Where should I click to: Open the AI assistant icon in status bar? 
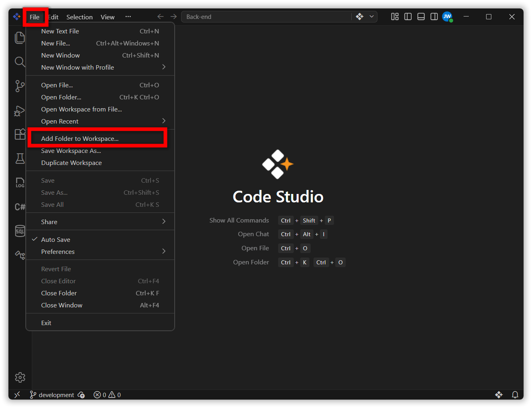click(x=499, y=395)
